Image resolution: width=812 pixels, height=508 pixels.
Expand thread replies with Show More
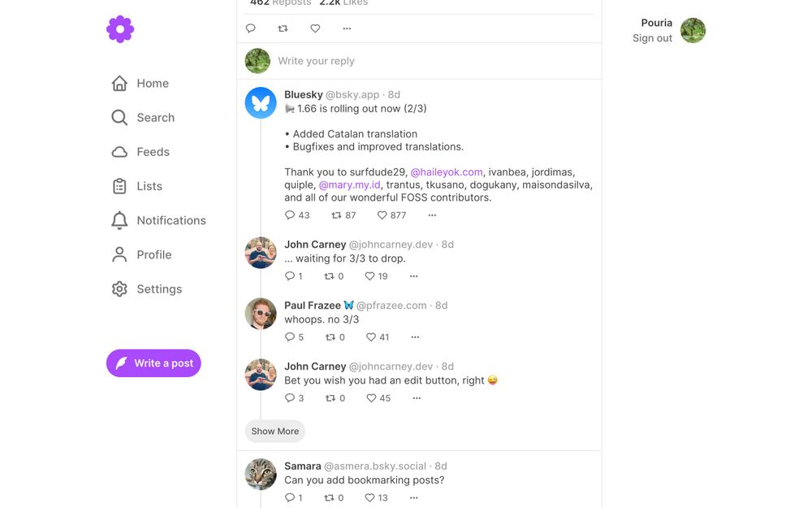[274, 431]
